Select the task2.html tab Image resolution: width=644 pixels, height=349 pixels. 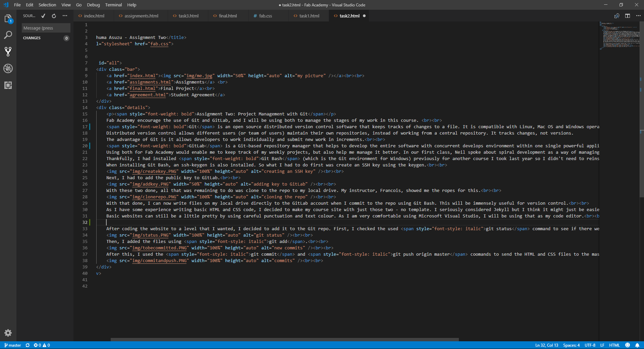pyautogui.click(x=349, y=16)
